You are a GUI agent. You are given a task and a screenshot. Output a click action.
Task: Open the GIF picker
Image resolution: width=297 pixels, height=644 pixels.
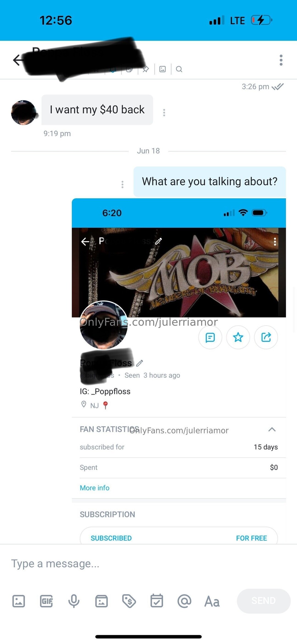[46, 601]
